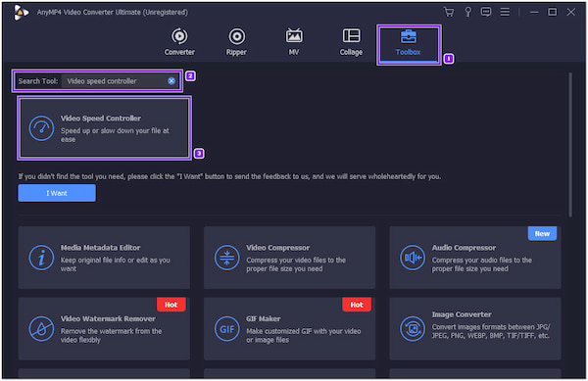Click the Hot badge on GIF Maker
Screen dimensions: 588x381
(x=357, y=305)
